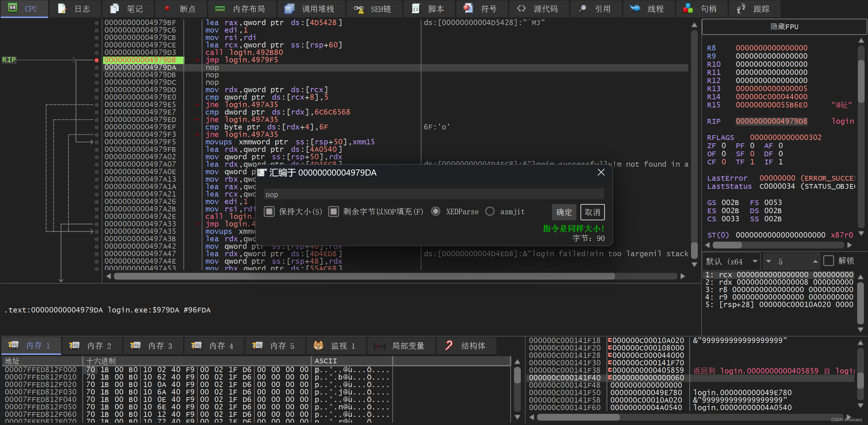The image size is (868, 425).
Task: Select RIP register value 00000000004979D8
Action: [771, 121]
